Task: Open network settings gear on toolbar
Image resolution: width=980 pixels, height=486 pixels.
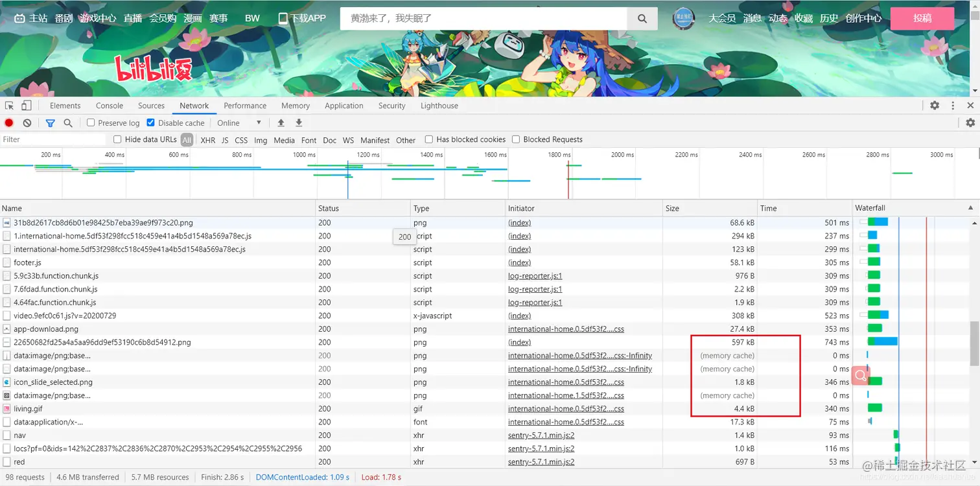Action: point(970,123)
